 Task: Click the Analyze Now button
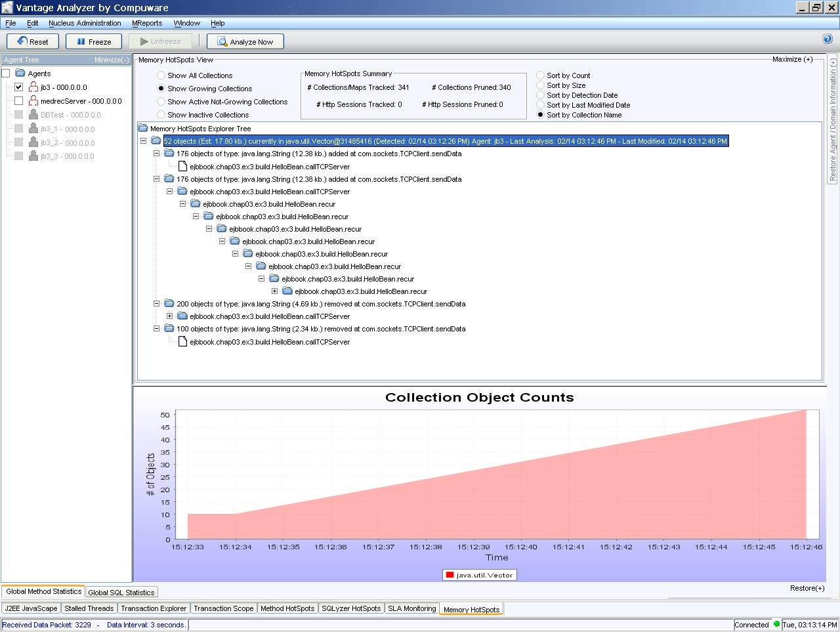click(245, 41)
